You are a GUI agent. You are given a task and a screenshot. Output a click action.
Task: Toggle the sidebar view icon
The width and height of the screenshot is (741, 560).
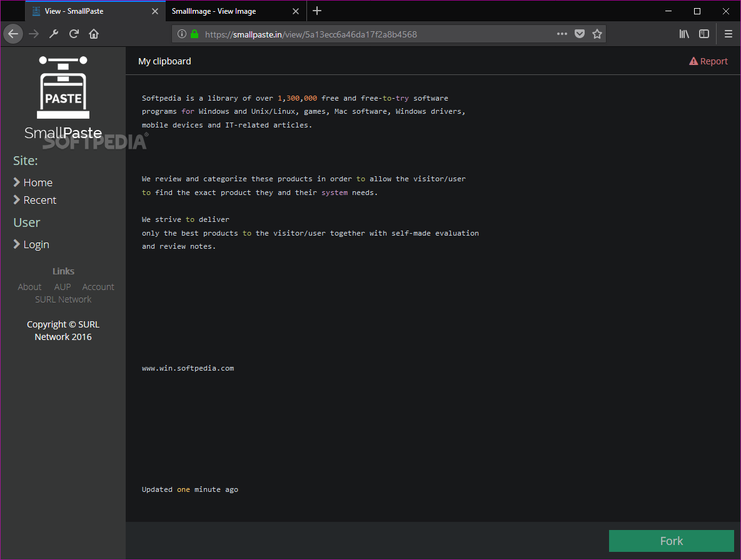703,34
